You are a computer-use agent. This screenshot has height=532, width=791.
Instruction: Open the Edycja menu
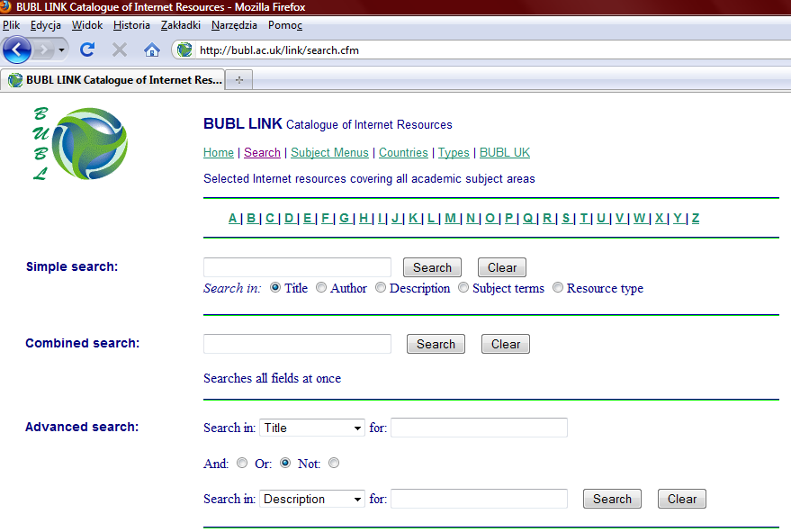click(x=45, y=25)
